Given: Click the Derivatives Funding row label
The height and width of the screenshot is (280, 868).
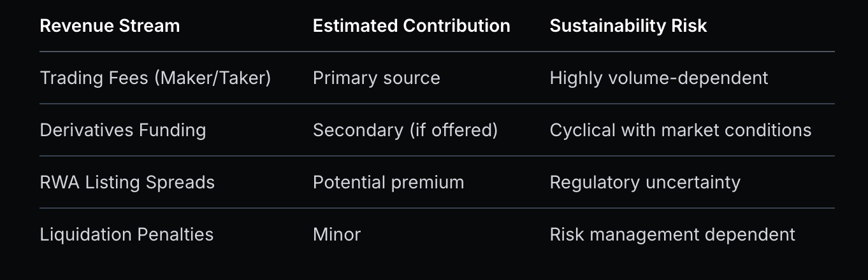Looking at the screenshot, I should (x=123, y=130).
